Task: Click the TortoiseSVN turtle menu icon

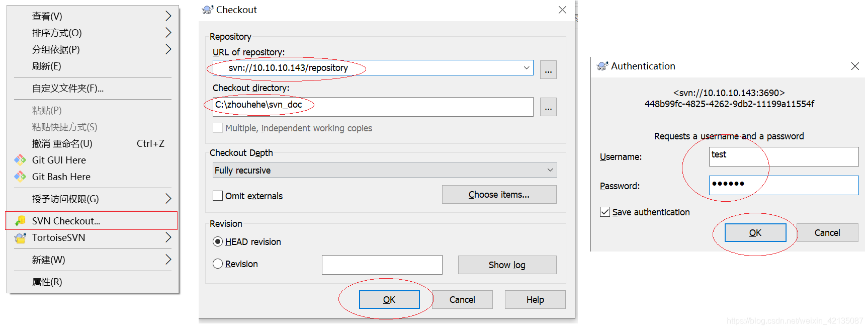Action: coord(20,237)
